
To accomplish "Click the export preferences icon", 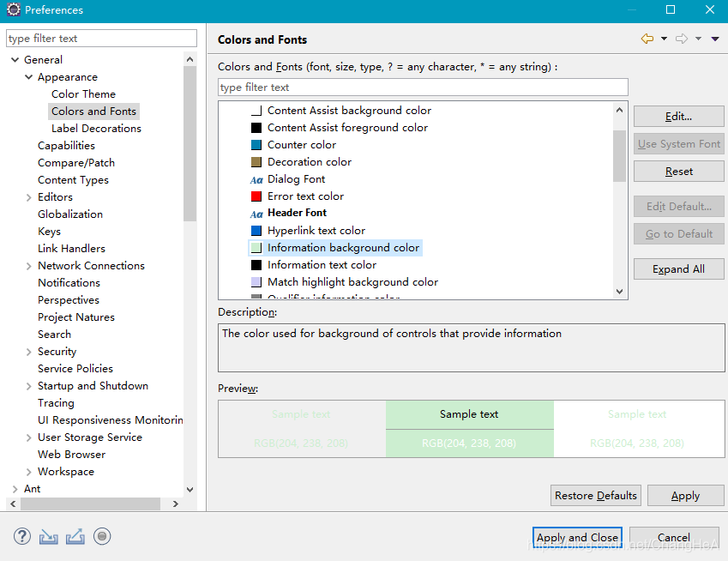I will (75, 536).
